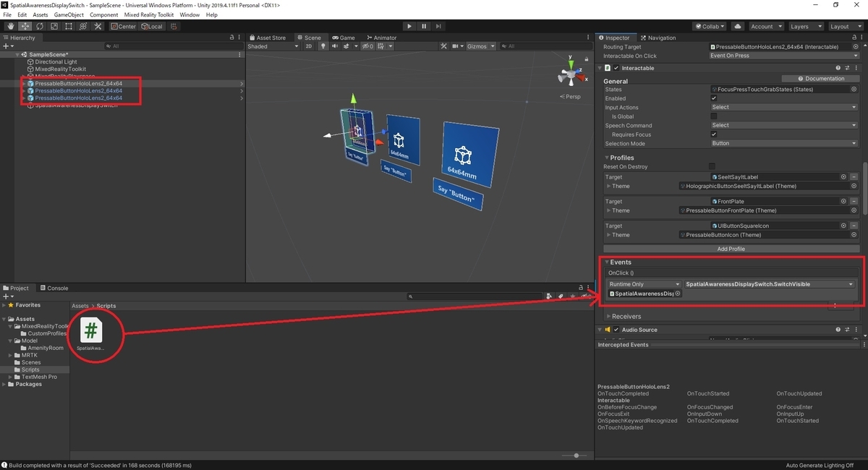Click the Step frame button
Image resolution: width=868 pixels, height=470 pixels.
coord(439,26)
